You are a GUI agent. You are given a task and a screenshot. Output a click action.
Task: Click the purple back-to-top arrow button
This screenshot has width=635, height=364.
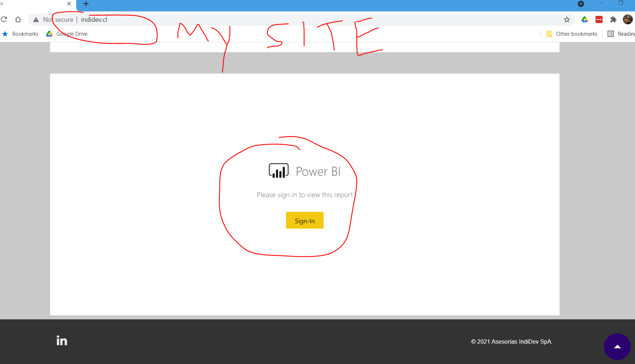(617, 346)
